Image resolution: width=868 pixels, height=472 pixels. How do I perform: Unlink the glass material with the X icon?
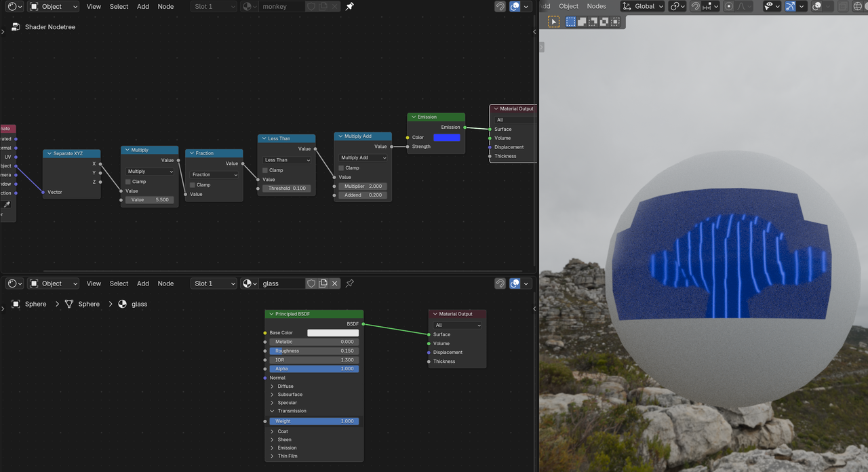(x=335, y=283)
